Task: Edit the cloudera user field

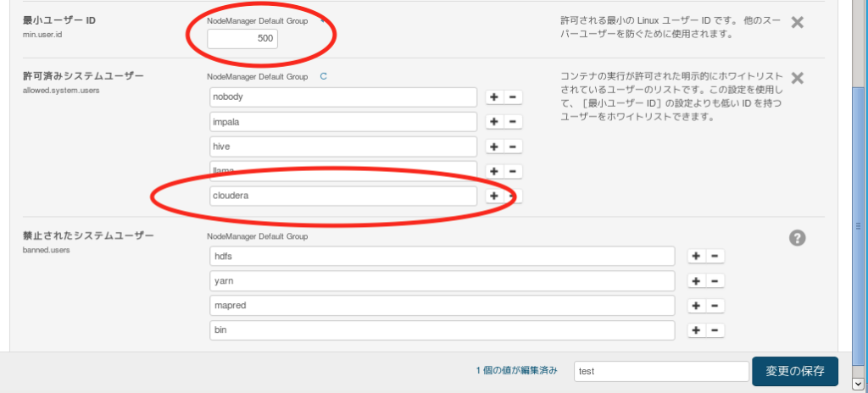Action: (x=343, y=196)
